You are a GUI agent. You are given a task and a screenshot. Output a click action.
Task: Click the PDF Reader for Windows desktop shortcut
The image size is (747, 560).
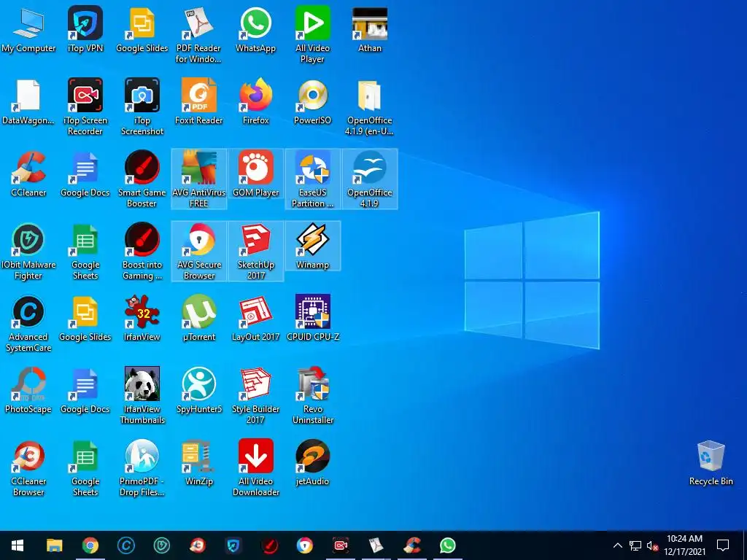point(198,36)
